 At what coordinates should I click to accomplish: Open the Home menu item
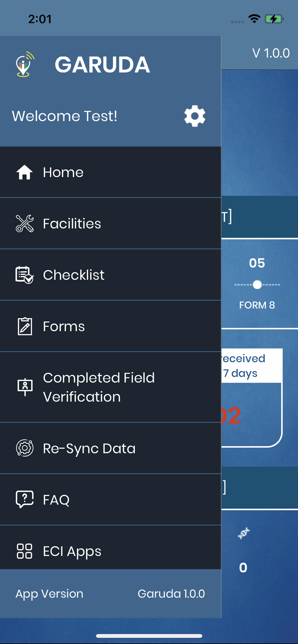tap(111, 172)
